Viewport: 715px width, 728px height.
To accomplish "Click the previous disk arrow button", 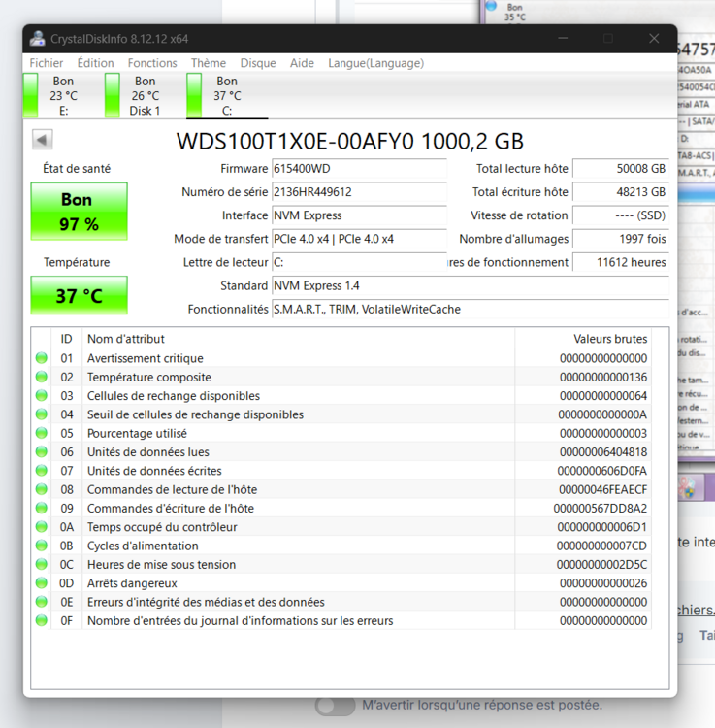I will 42,140.
